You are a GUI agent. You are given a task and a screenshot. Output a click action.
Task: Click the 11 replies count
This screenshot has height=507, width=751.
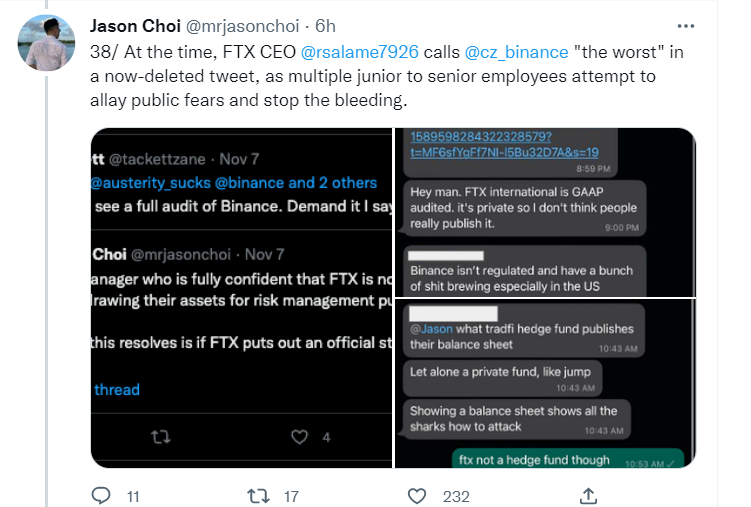coord(131,495)
